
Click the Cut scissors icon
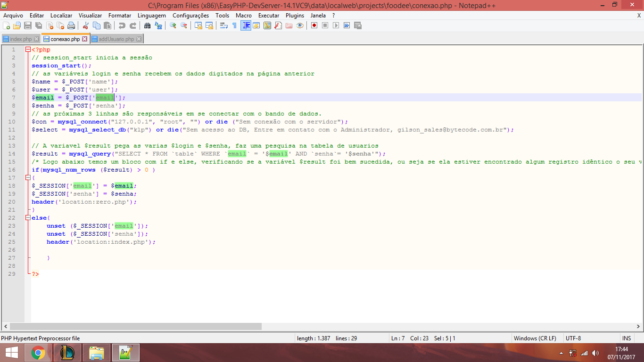(x=86, y=25)
